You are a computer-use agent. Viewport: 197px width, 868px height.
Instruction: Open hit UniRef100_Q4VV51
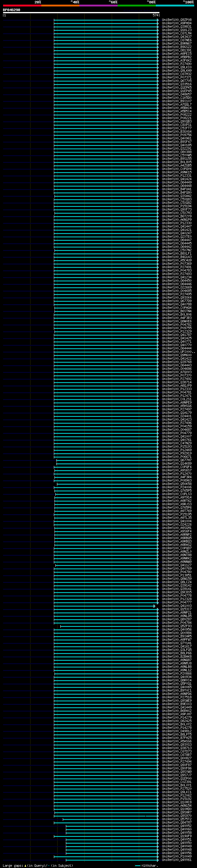point(176,839)
